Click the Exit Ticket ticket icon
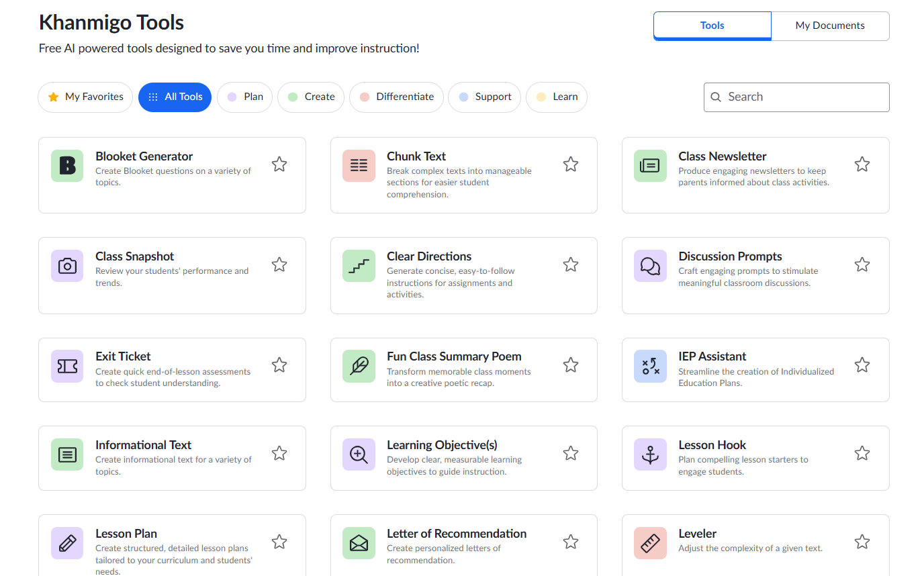 click(67, 366)
